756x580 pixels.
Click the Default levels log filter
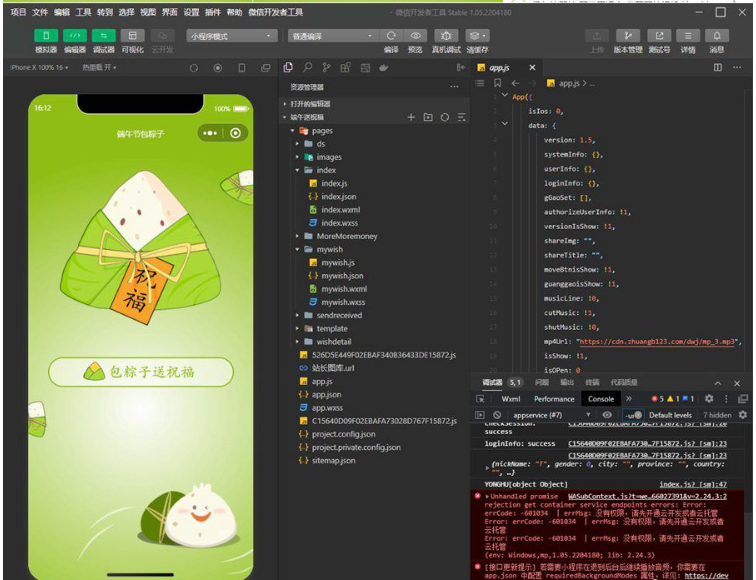pyautogui.click(x=670, y=415)
